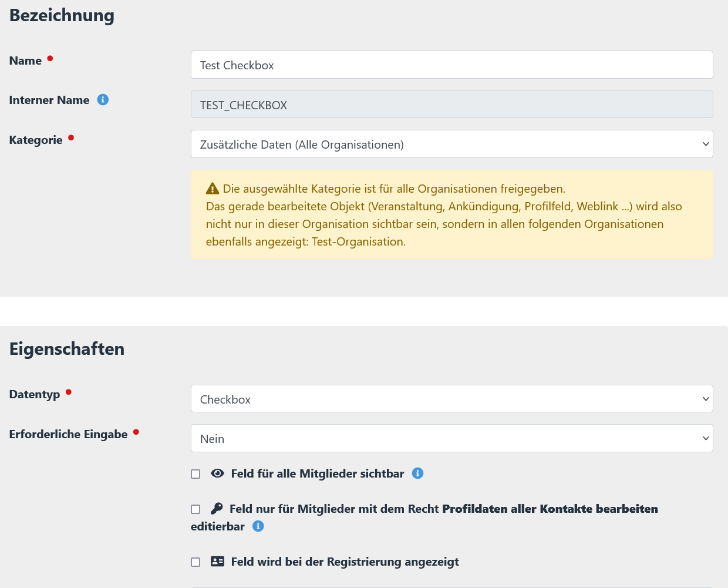Click the ID card icon for registration
The image size is (728, 588).
tap(217, 562)
